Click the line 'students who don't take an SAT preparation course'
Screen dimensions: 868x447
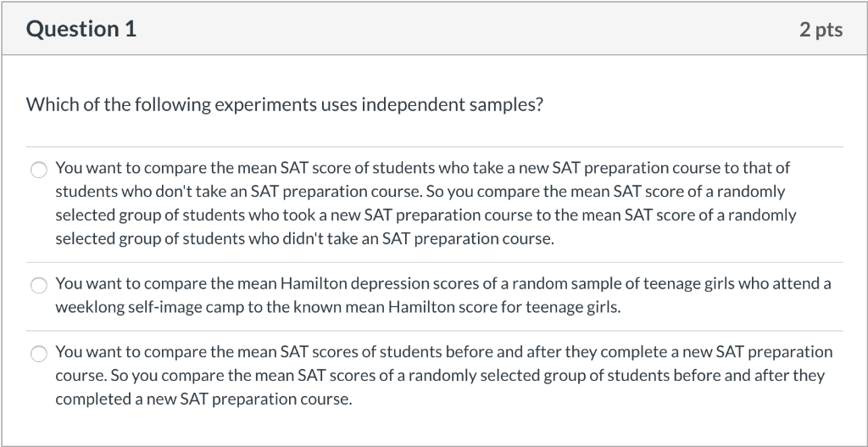pos(420,192)
